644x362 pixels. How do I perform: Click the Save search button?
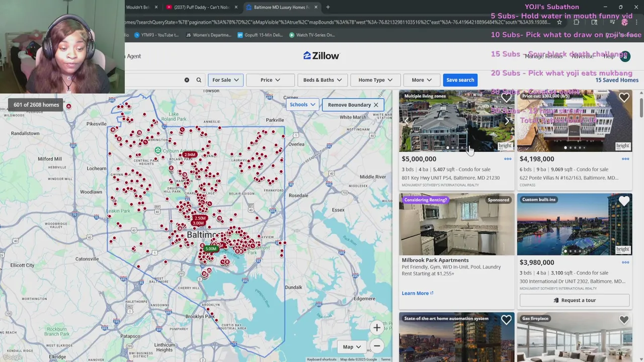click(460, 80)
